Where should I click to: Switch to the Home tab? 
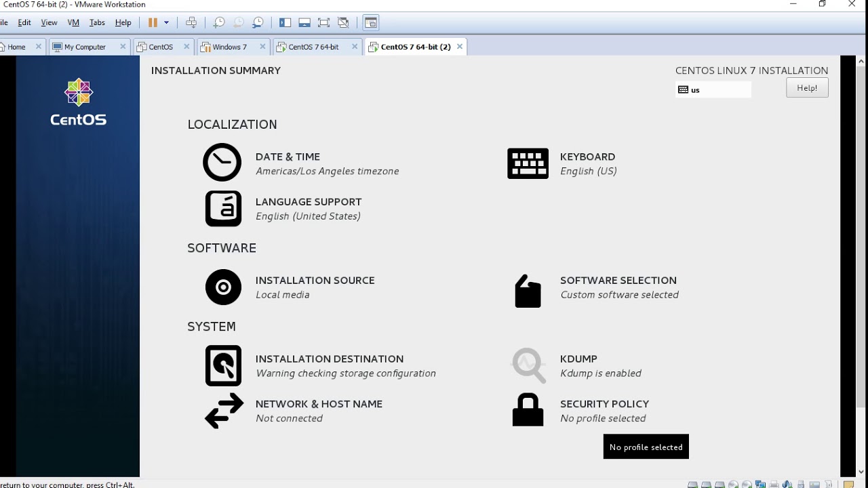(x=16, y=47)
